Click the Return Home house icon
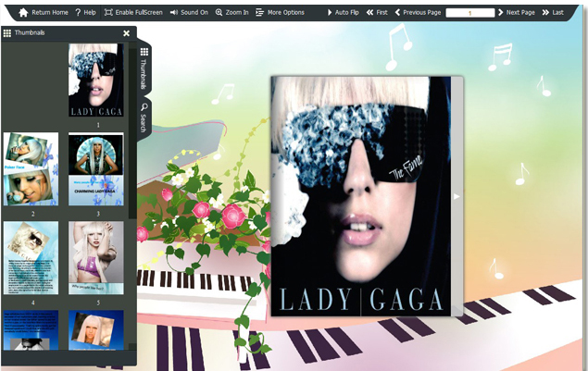This screenshot has width=588, height=371. pos(23,12)
